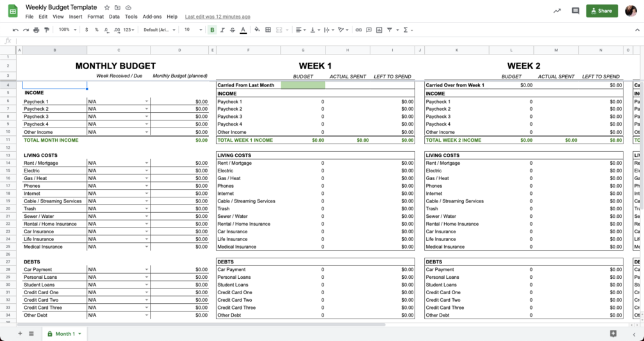Select the column B header

(54, 50)
